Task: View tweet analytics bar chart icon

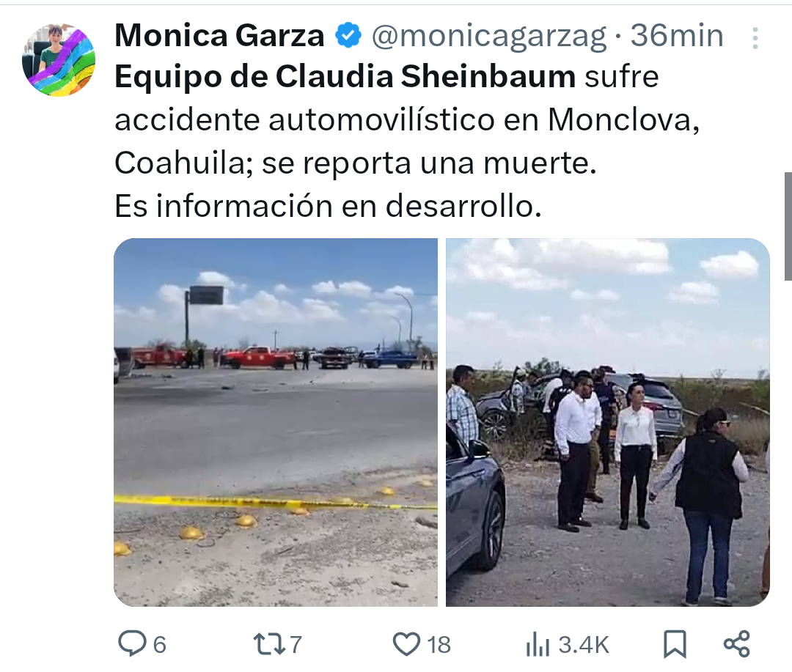Action: coord(538,645)
